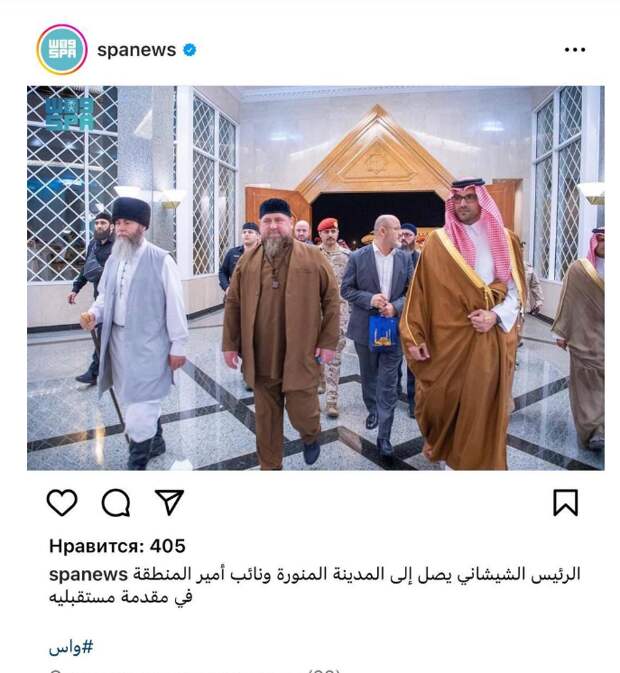Open the spanews username in the caption
The image size is (620, 673).
(x=88, y=574)
